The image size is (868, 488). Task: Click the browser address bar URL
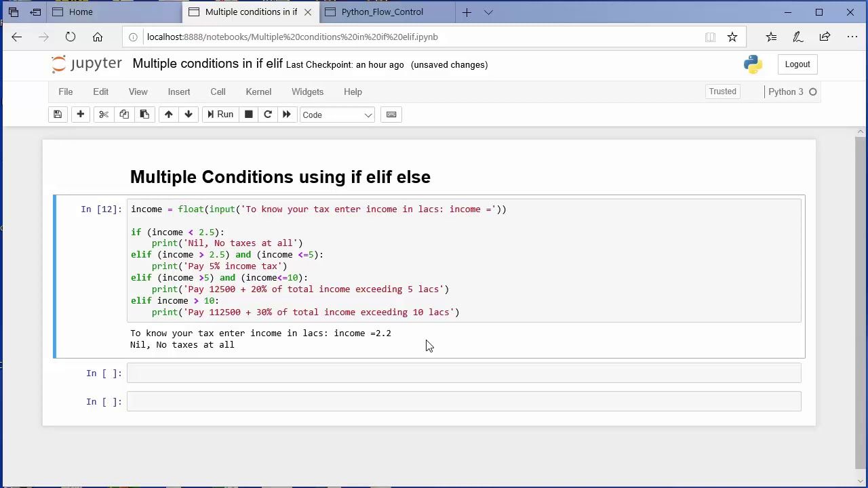coord(292,37)
